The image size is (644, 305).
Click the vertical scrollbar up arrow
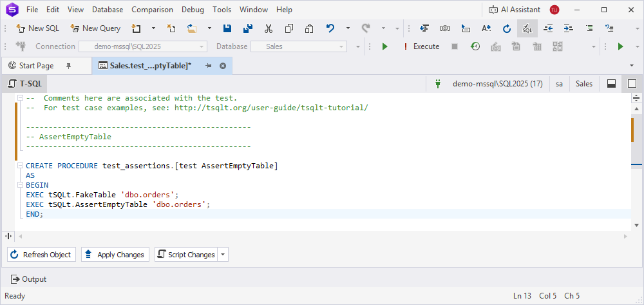pyautogui.click(x=636, y=108)
